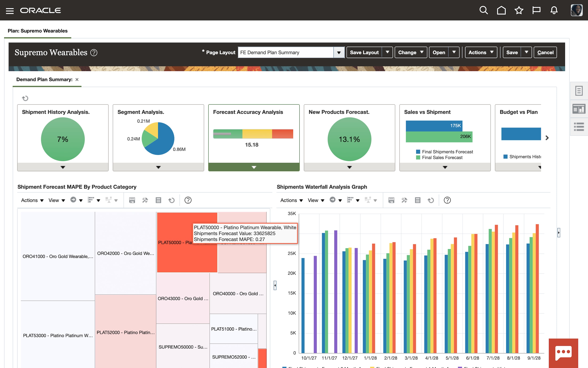
Task: Collapse the treemap pane splitter handle
Action: (x=275, y=285)
